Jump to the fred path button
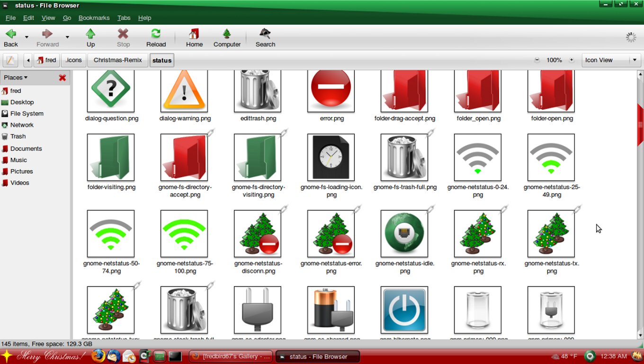 46,60
